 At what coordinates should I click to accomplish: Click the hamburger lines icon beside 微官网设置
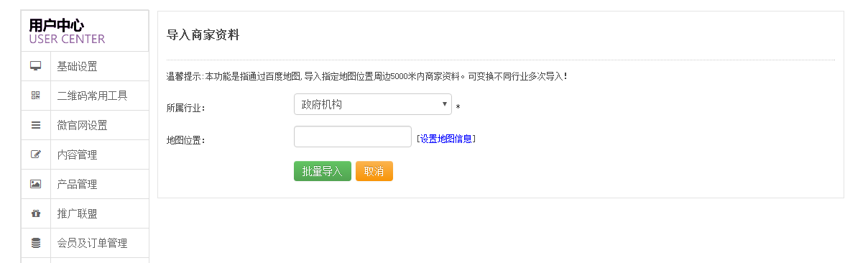point(36,125)
